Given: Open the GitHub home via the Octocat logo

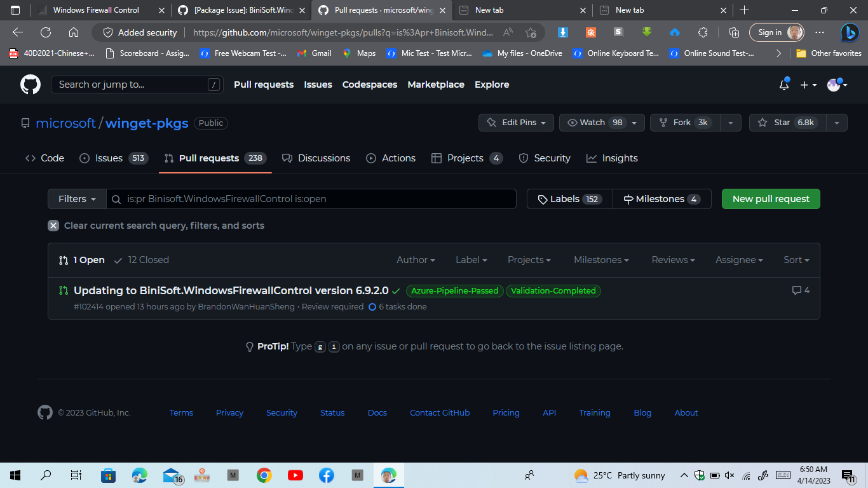Looking at the screenshot, I should tap(30, 85).
